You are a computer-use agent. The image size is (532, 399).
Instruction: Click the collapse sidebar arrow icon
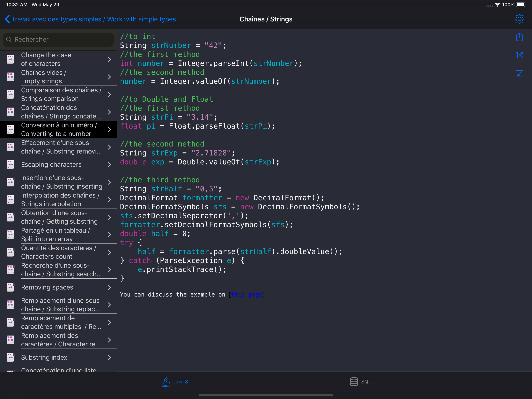click(x=519, y=55)
